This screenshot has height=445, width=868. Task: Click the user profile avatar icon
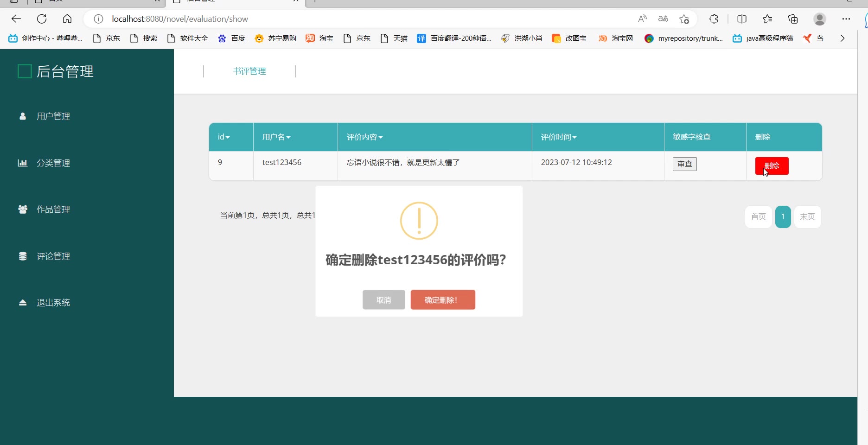click(x=820, y=19)
